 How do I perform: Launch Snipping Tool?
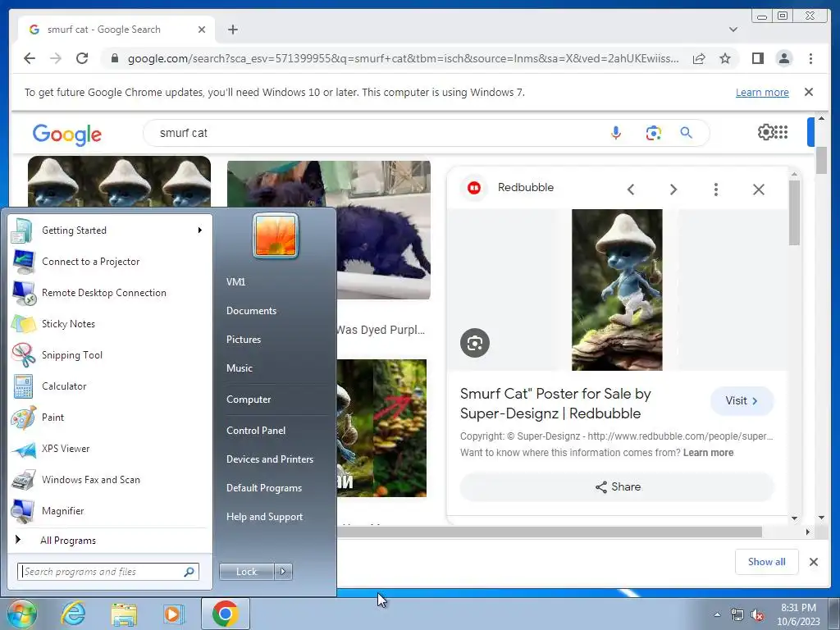point(109,354)
